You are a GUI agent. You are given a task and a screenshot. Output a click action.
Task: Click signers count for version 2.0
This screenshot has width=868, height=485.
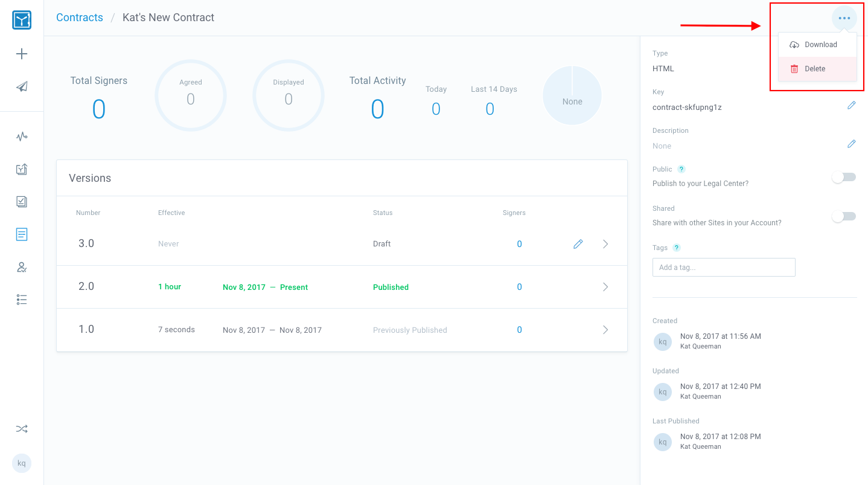[519, 287]
